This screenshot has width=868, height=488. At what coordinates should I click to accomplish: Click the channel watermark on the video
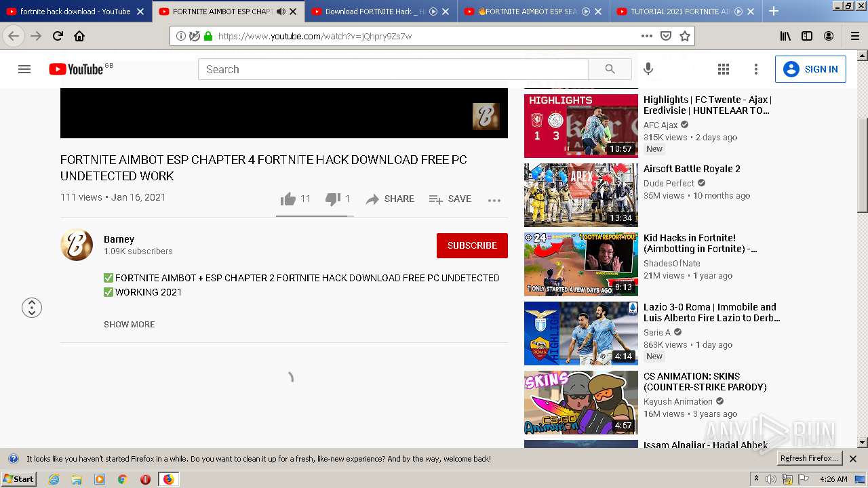(486, 116)
